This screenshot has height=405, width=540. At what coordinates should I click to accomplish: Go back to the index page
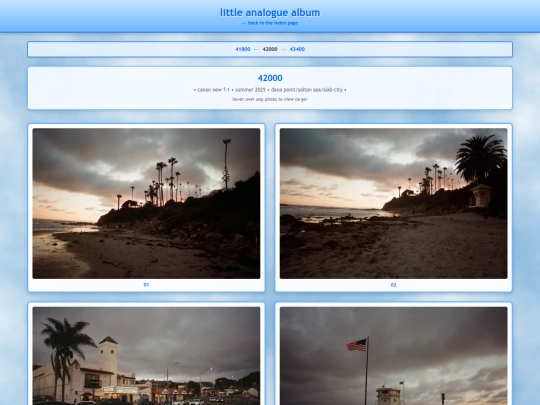(x=270, y=23)
